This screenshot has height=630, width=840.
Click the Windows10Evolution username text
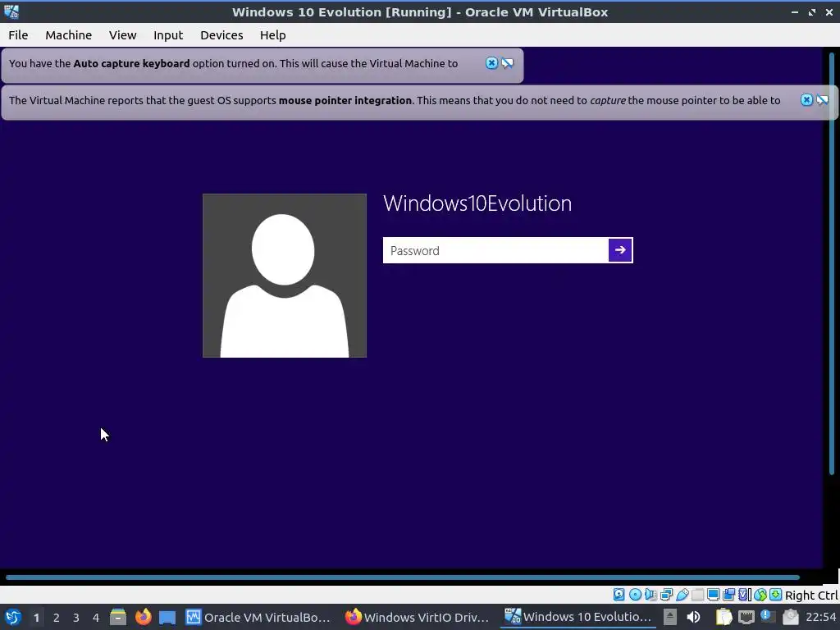click(x=477, y=203)
